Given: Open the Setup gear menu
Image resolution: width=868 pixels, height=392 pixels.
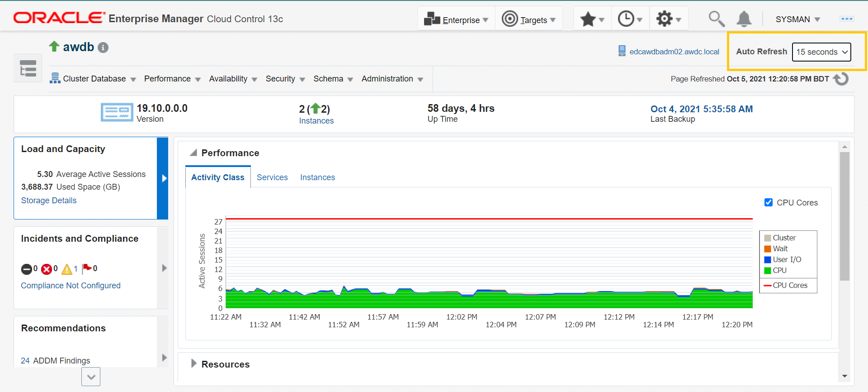Looking at the screenshot, I should click(668, 19).
